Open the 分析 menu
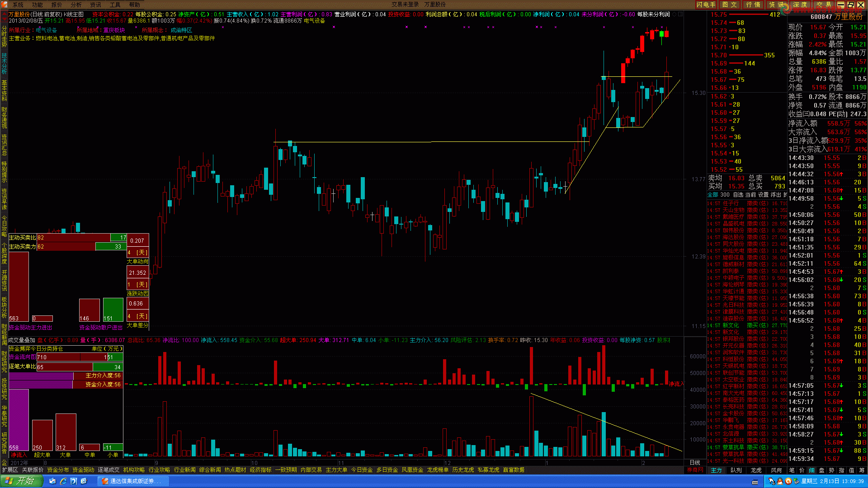Screen dimensions: 868x488 pyautogui.click(x=76, y=5)
